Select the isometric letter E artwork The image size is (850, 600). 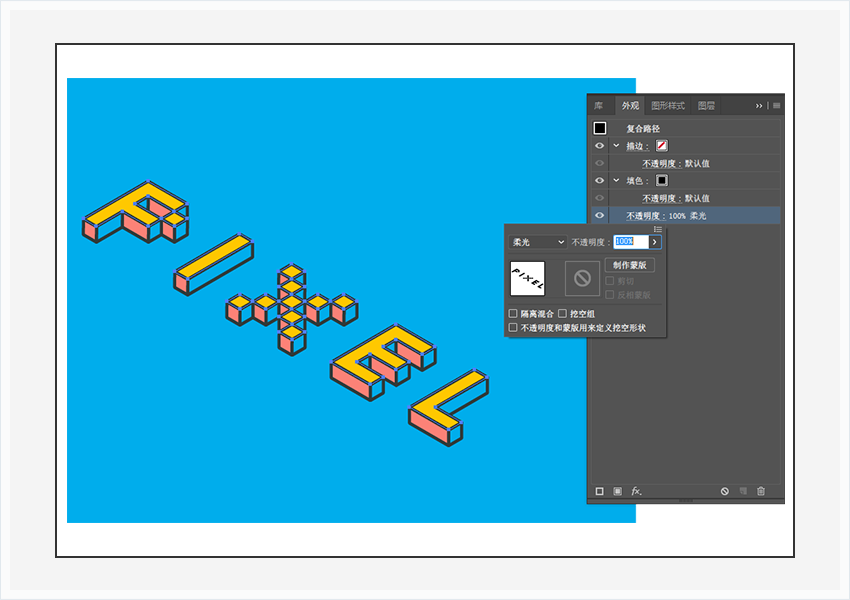[383, 362]
